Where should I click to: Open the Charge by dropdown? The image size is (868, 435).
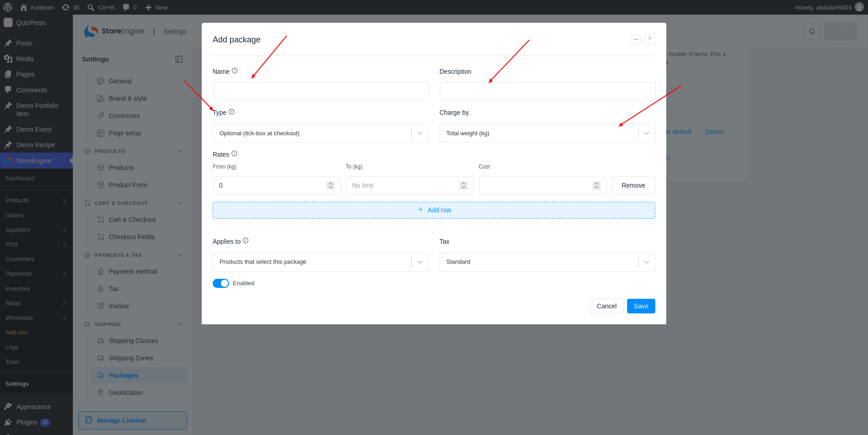(x=547, y=133)
